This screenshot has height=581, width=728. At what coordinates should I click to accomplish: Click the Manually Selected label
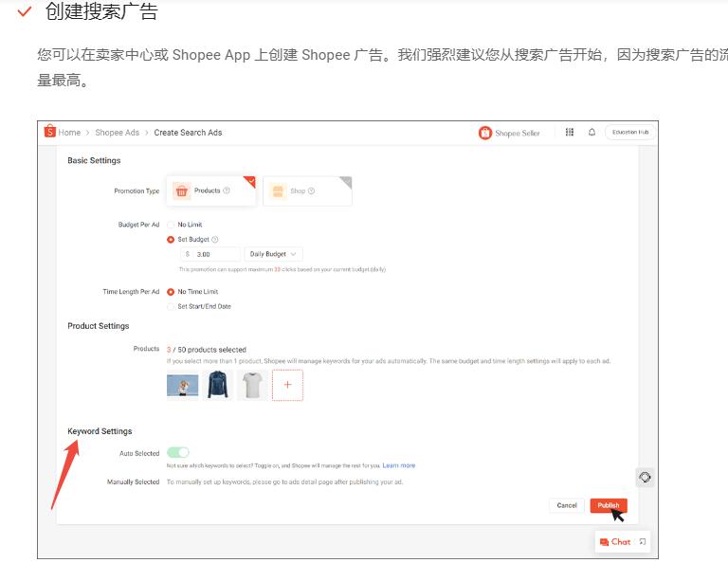pyautogui.click(x=134, y=482)
